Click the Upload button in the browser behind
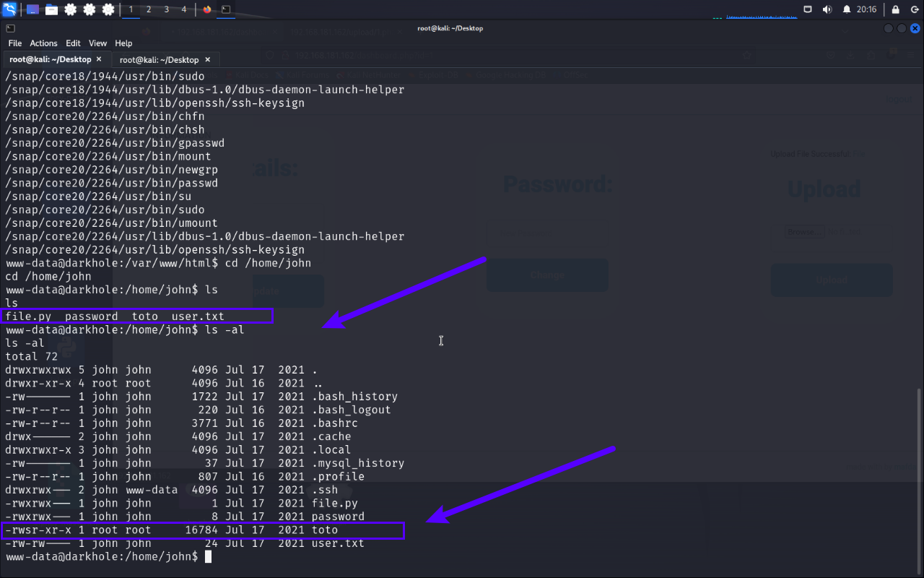 [832, 280]
